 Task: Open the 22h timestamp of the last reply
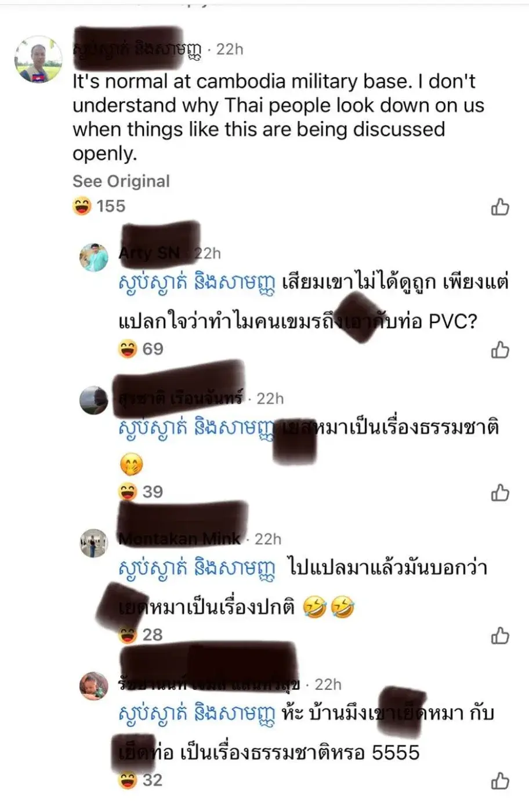pyautogui.click(x=328, y=684)
